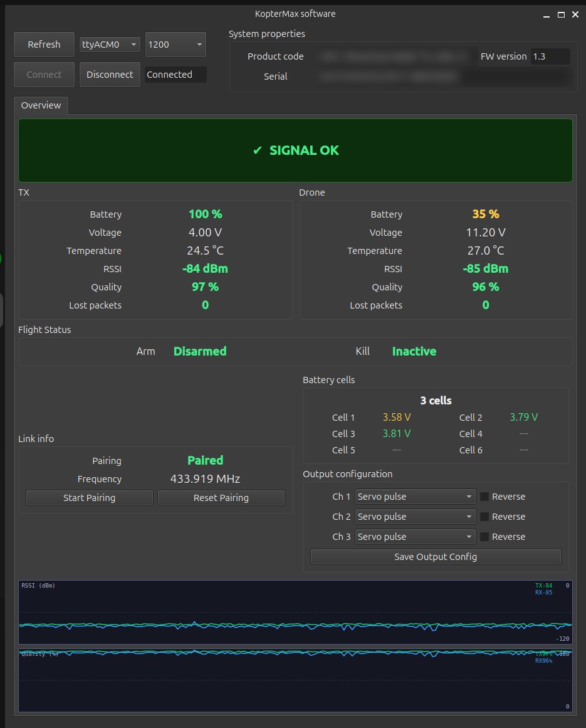Click the Connected status field
This screenshot has width=586, height=728.
pyautogui.click(x=175, y=75)
